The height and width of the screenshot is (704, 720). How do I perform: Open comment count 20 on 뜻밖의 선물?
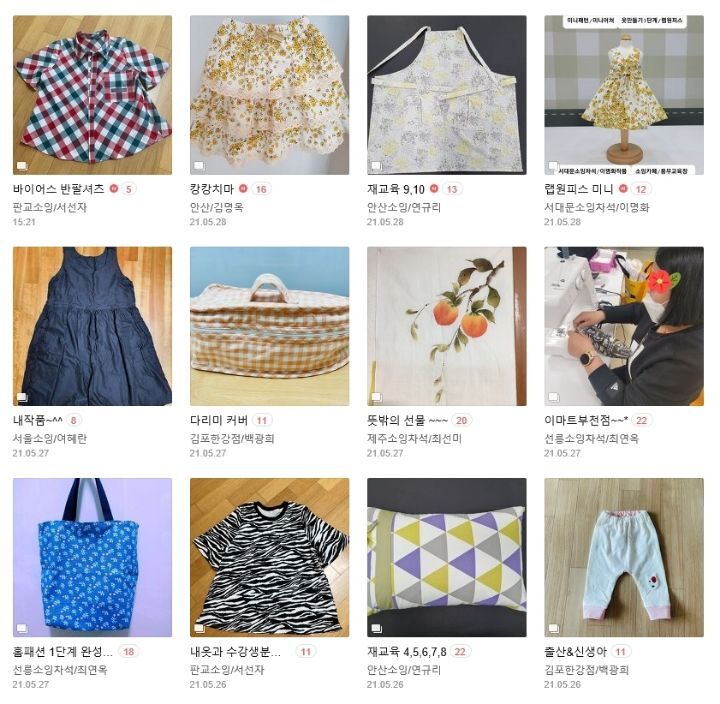click(x=461, y=420)
